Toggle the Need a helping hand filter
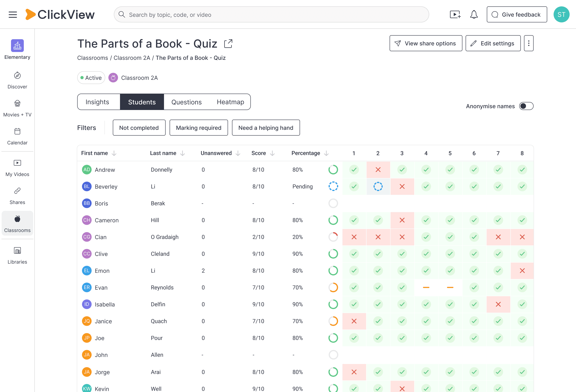Image resolution: width=576 pixels, height=392 pixels. pos(266,128)
